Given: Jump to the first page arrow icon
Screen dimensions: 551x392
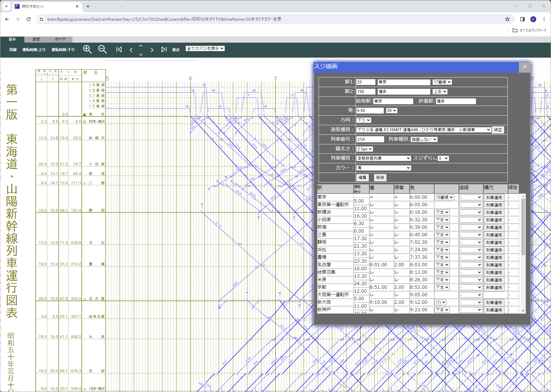Looking at the screenshot, I should [119, 50].
